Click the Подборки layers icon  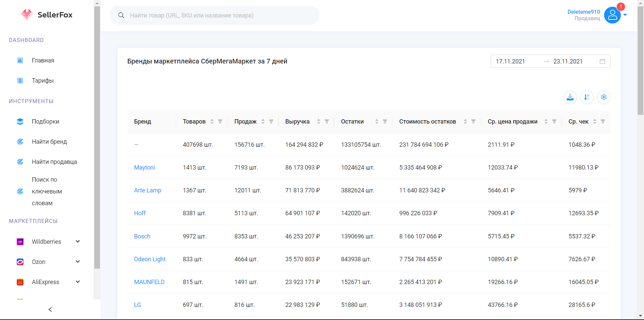click(x=20, y=122)
